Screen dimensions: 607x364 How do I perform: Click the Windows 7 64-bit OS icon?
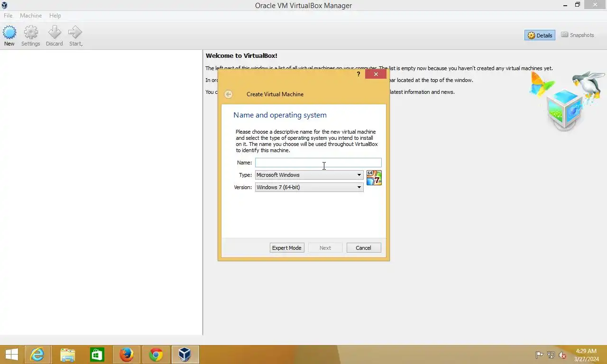click(x=374, y=178)
